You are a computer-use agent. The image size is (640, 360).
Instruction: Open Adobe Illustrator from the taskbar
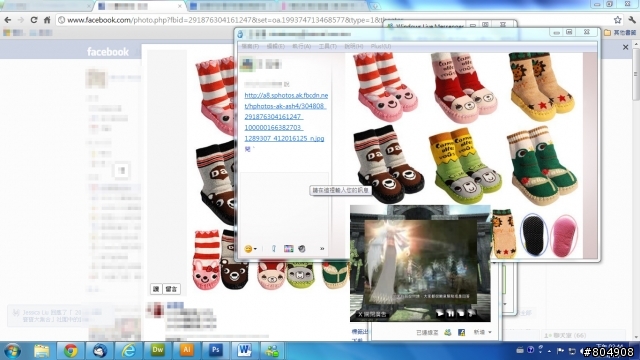[x=187, y=350]
